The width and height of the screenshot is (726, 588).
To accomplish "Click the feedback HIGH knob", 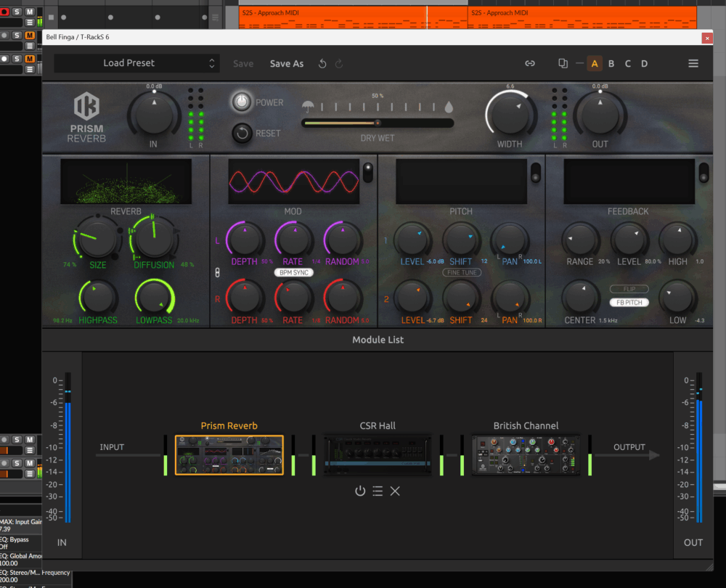I will (678, 240).
